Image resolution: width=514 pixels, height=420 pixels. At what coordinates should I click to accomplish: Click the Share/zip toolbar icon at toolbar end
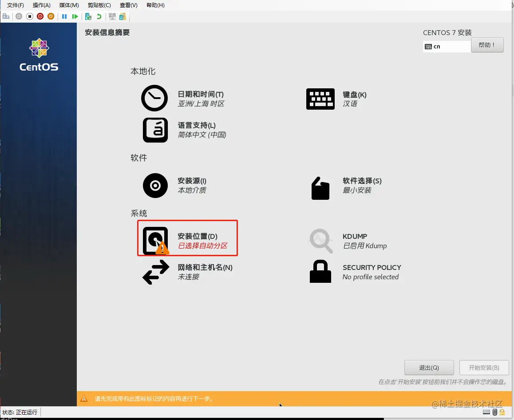tap(123, 16)
